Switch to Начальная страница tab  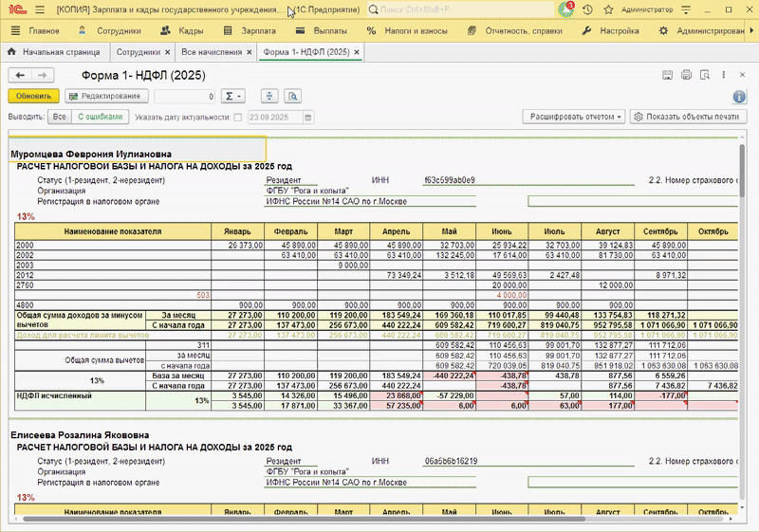point(56,52)
